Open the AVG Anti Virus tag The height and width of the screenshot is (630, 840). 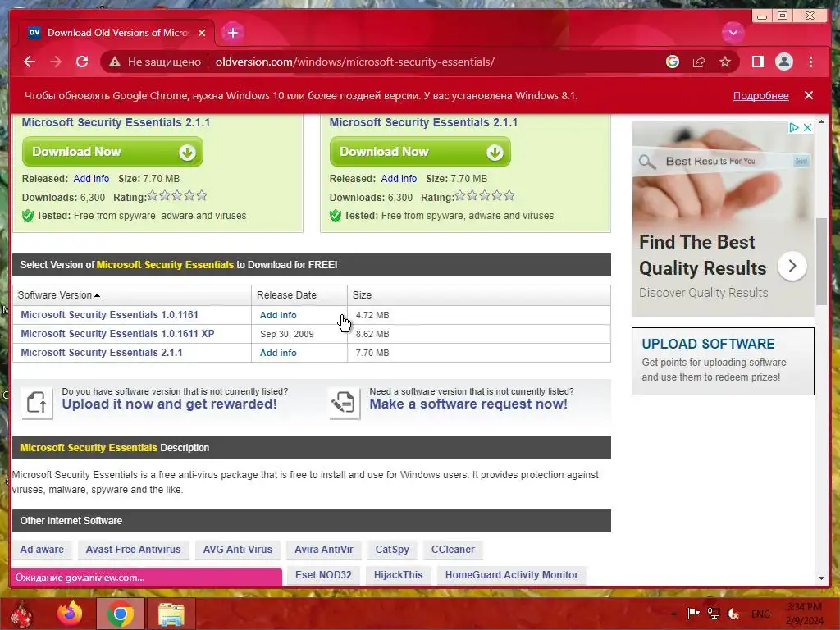(x=237, y=549)
